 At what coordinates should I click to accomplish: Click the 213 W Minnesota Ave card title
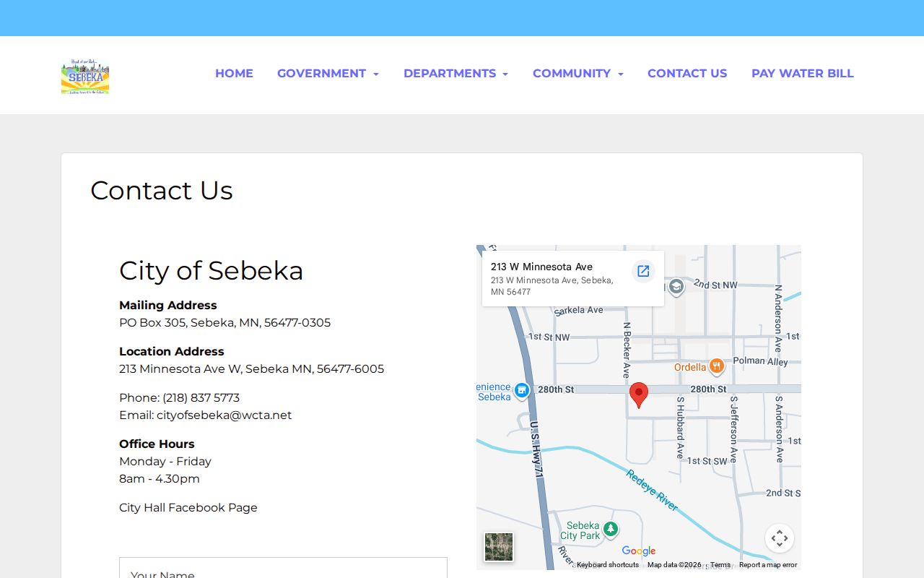click(x=541, y=267)
